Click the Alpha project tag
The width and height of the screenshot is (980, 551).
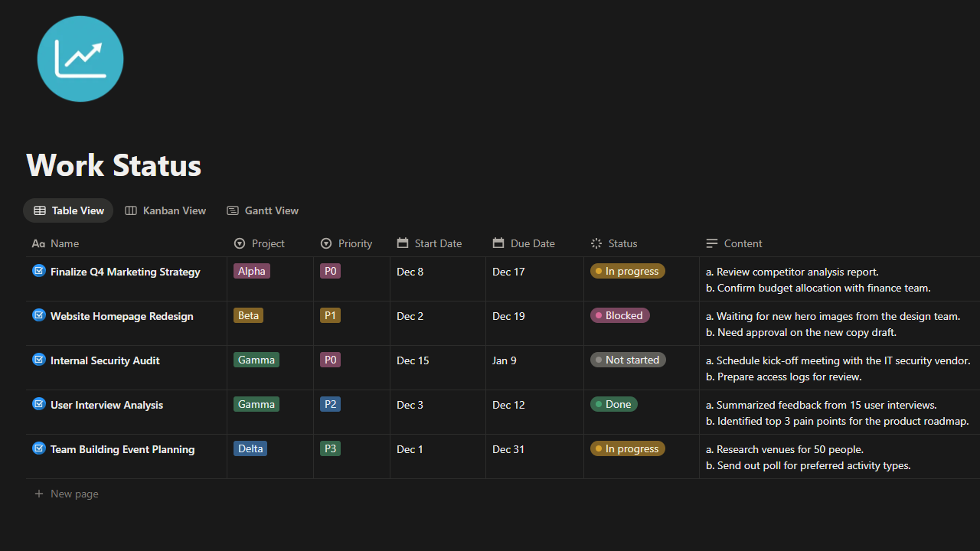click(252, 271)
